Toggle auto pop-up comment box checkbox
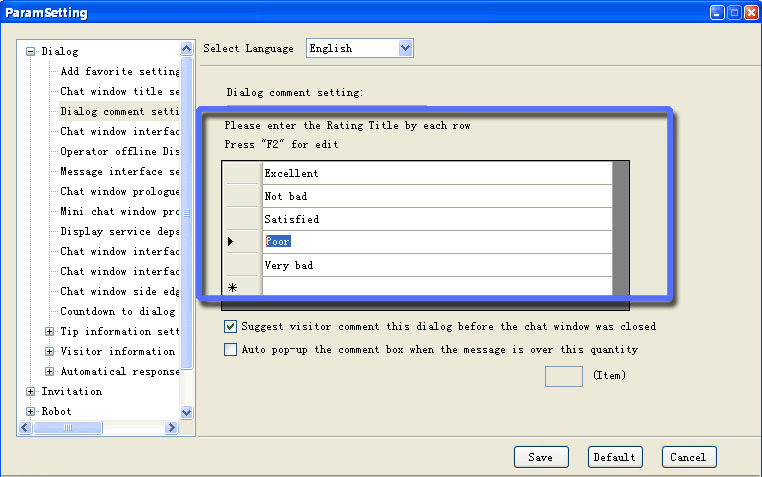Image resolution: width=762 pixels, height=477 pixels. coord(230,349)
